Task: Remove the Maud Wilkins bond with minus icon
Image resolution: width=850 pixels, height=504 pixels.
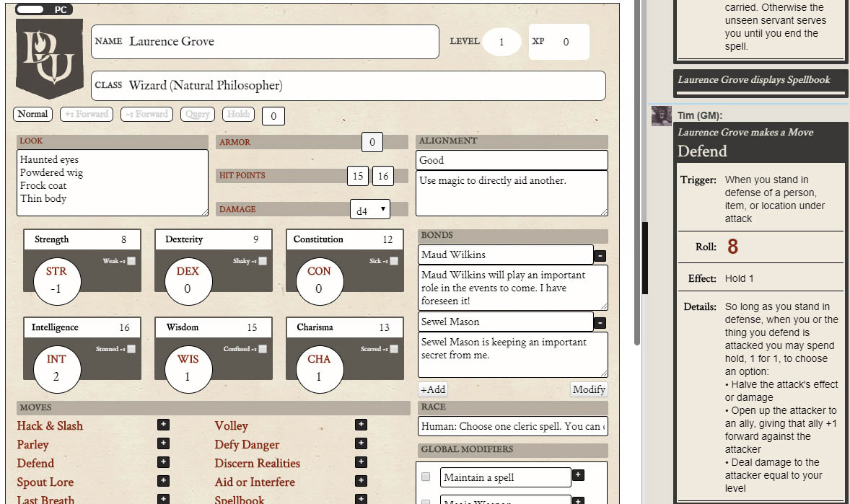Action: (600, 255)
